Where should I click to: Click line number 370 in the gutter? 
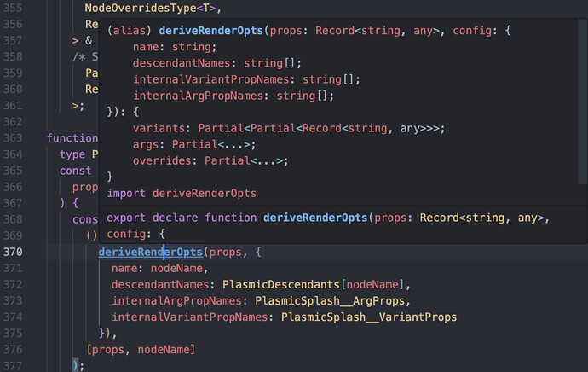[x=13, y=252]
